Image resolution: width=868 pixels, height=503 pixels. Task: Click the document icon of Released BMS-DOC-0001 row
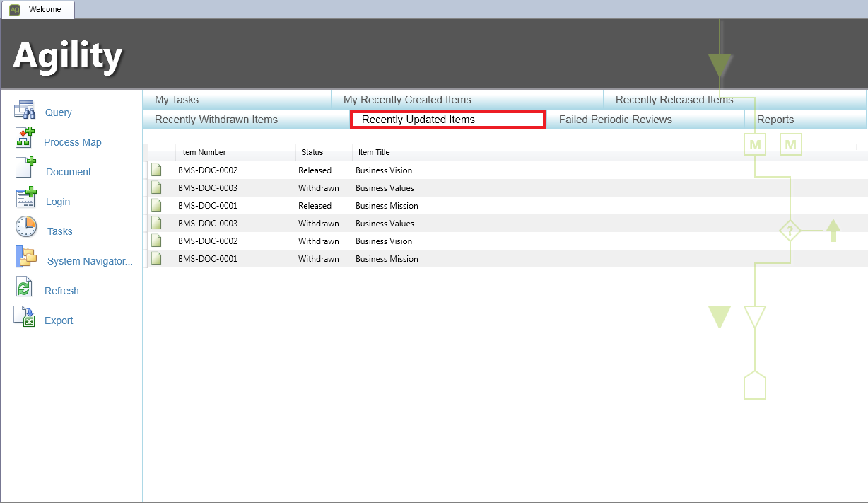(x=156, y=205)
